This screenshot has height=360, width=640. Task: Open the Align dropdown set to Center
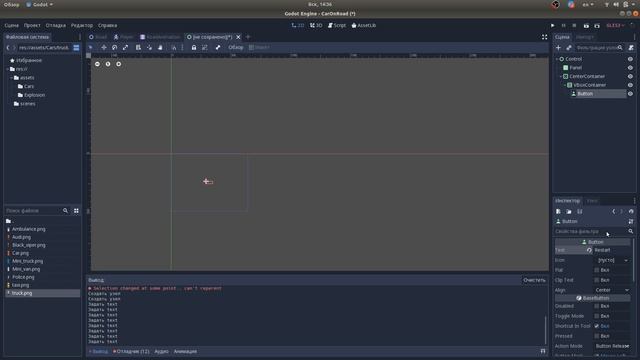[611, 290]
